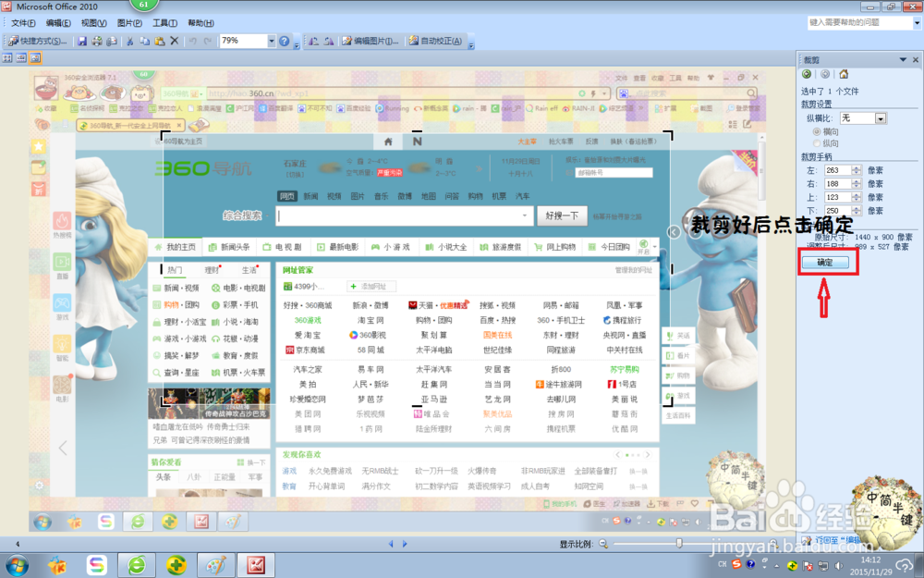The height and width of the screenshot is (578, 924).
Task: Switch to Filmstrip view icon
Action: coord(21,57)
